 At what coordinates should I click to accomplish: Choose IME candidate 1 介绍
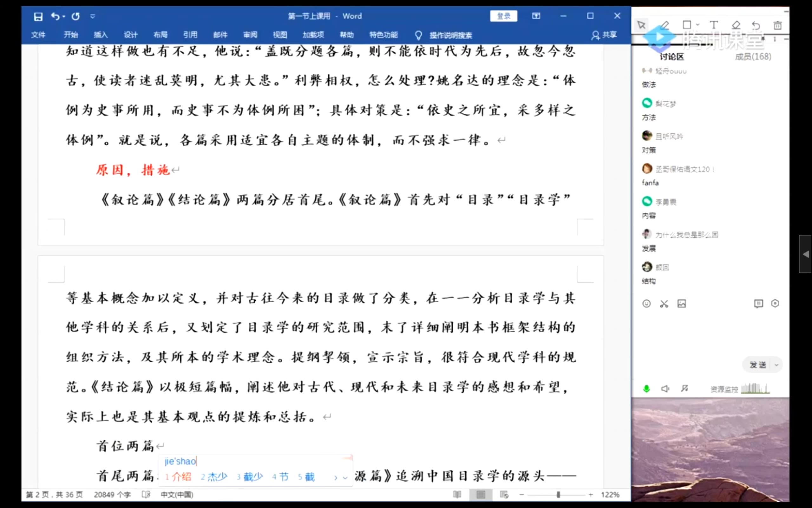click(x=178, y=477)
